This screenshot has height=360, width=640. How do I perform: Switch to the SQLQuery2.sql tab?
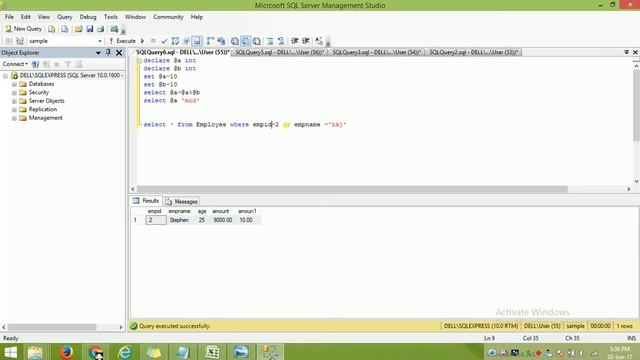[x=473, y=52]
